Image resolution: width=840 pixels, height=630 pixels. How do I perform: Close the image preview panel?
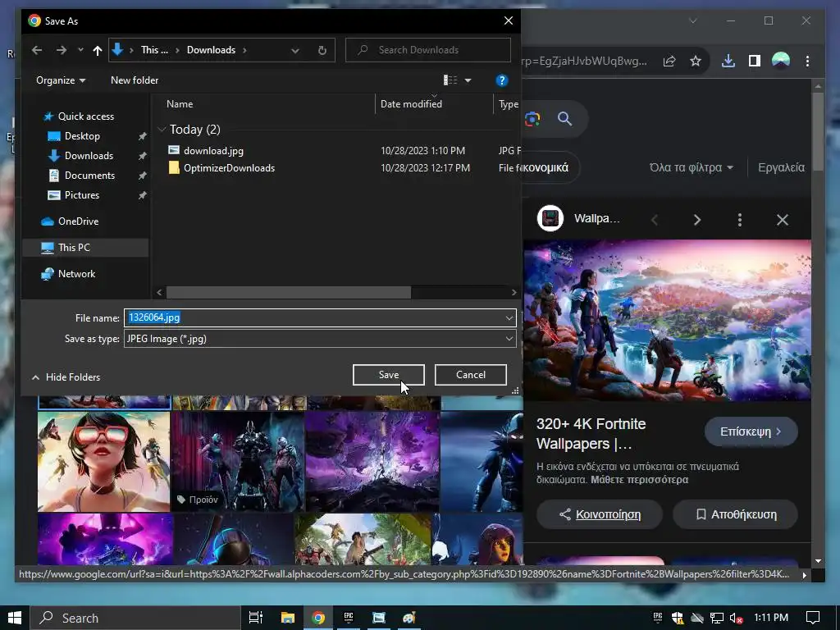tap(782, 220)
